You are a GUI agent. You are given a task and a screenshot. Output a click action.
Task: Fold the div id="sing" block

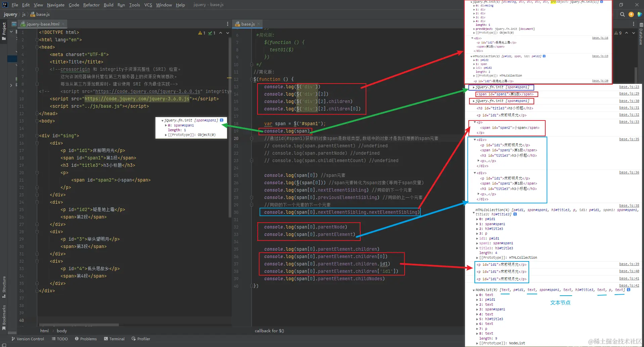tap(37, 136)
